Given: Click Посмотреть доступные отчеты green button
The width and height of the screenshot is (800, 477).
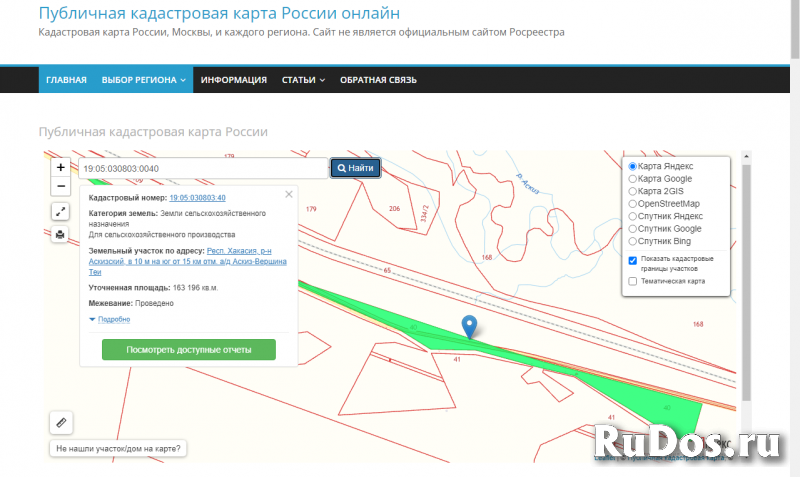Looking at the screenshot, I should [x=188, y=350].
